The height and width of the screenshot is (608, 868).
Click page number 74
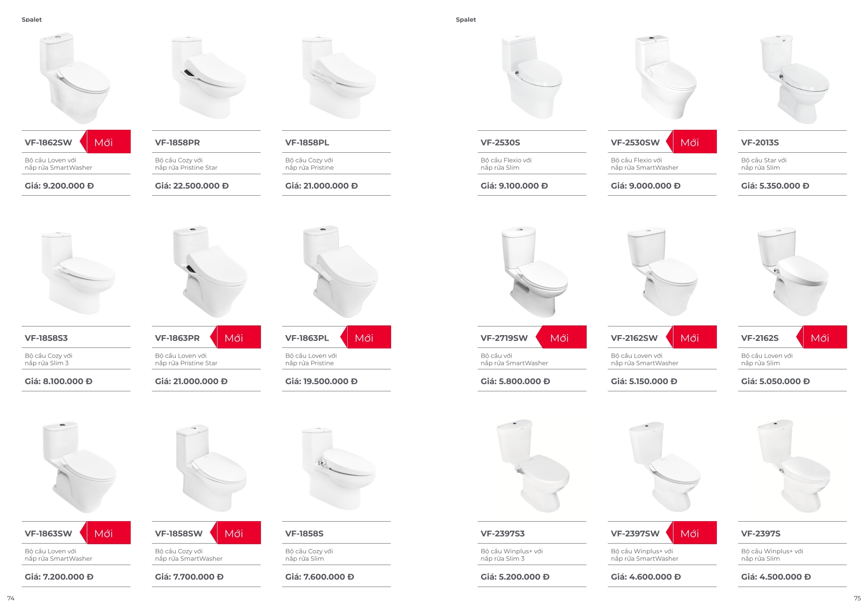pyautogui.click(x=11, y=598)
